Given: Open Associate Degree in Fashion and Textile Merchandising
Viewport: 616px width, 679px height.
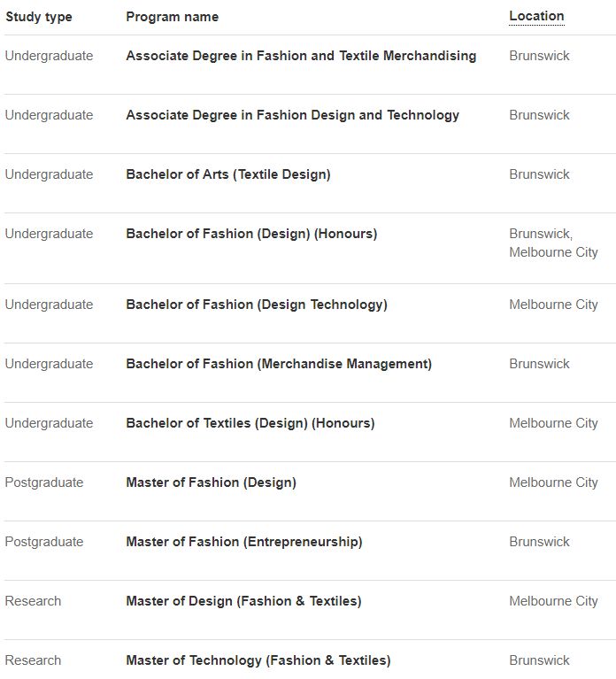Looking at the screenshot, I should (301, 56).
